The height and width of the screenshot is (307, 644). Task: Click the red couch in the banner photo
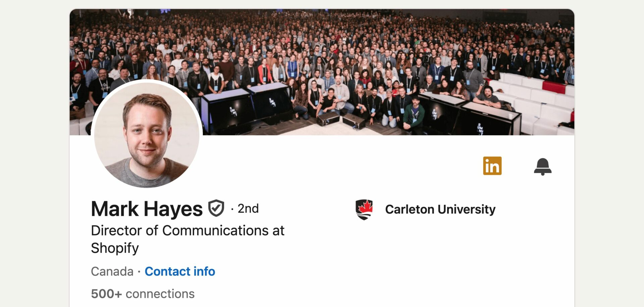(554, 87)
